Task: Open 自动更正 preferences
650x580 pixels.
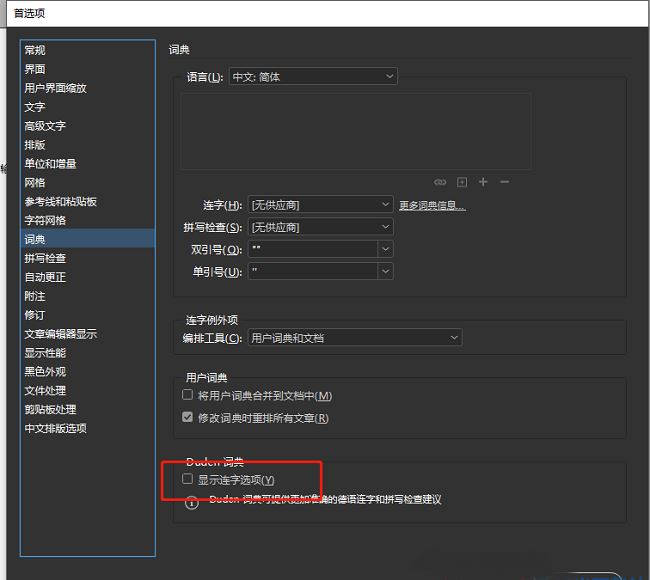Action: pos(88,277)
